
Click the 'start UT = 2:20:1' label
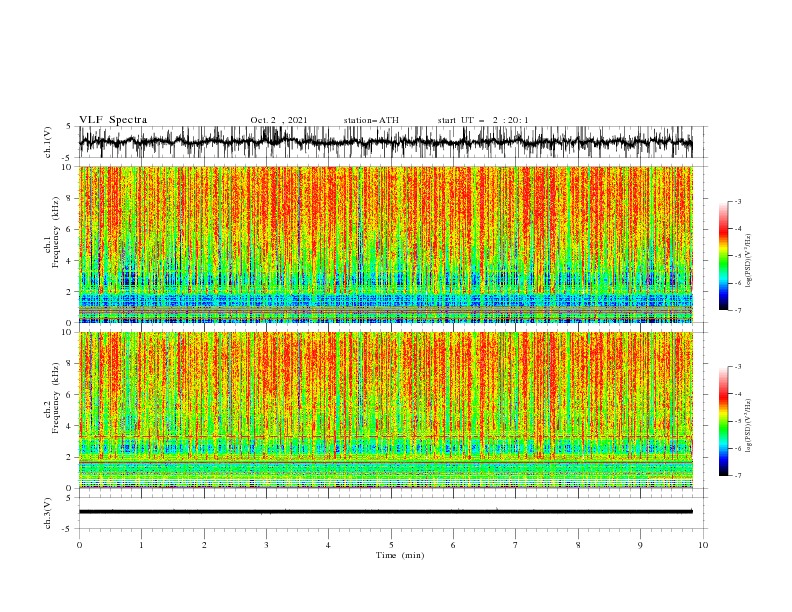(x=483, y=120)
